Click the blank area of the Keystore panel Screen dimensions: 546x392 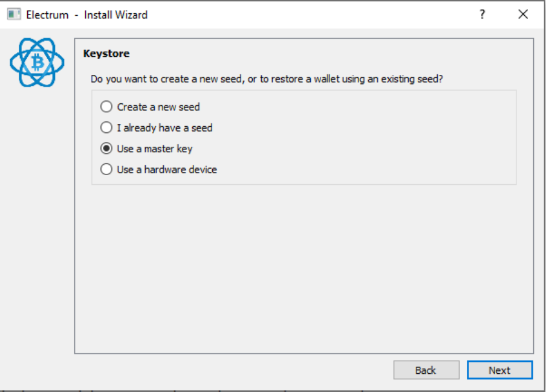302,272
